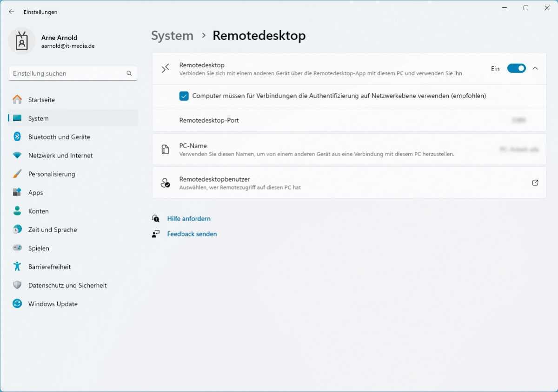The width and height of the screenshot is (558, 392).
Task: Click the Feedback senden link
Action: point(192,234)
